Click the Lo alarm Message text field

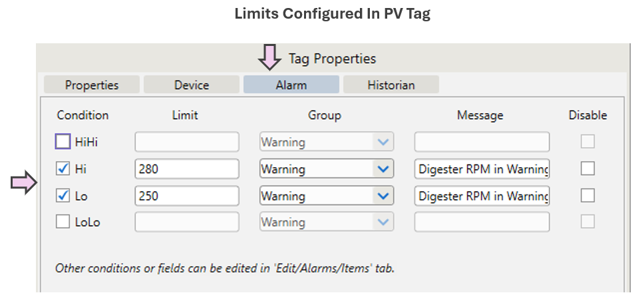[x=482, y=196]
